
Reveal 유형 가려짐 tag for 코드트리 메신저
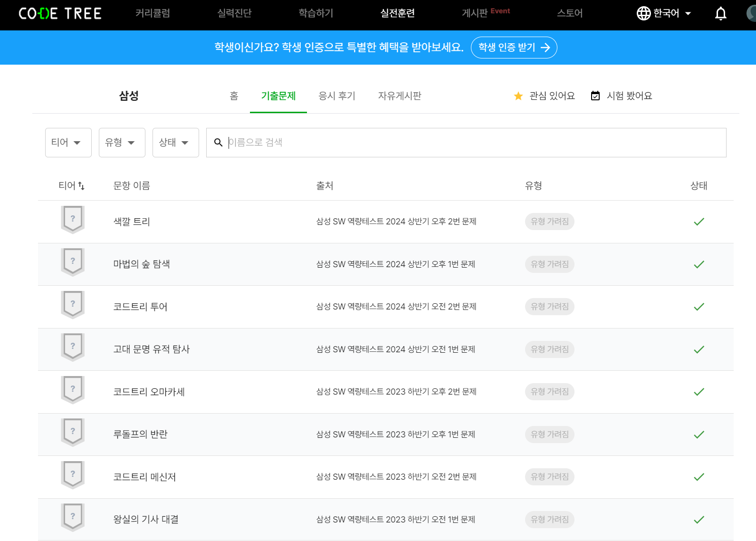pos(550,477)
